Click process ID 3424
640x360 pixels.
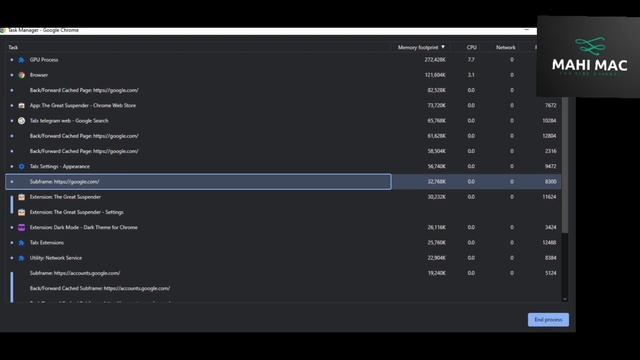(x=551, y=227)
